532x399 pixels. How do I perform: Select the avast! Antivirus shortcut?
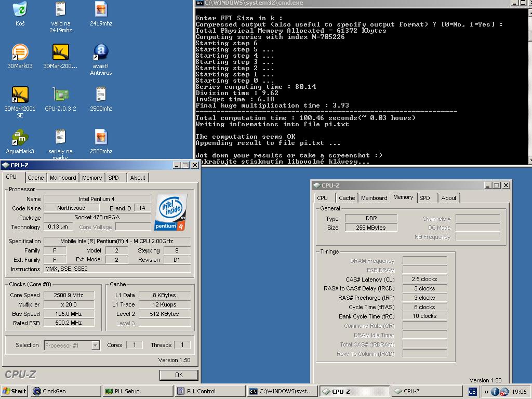coord(101,52)
